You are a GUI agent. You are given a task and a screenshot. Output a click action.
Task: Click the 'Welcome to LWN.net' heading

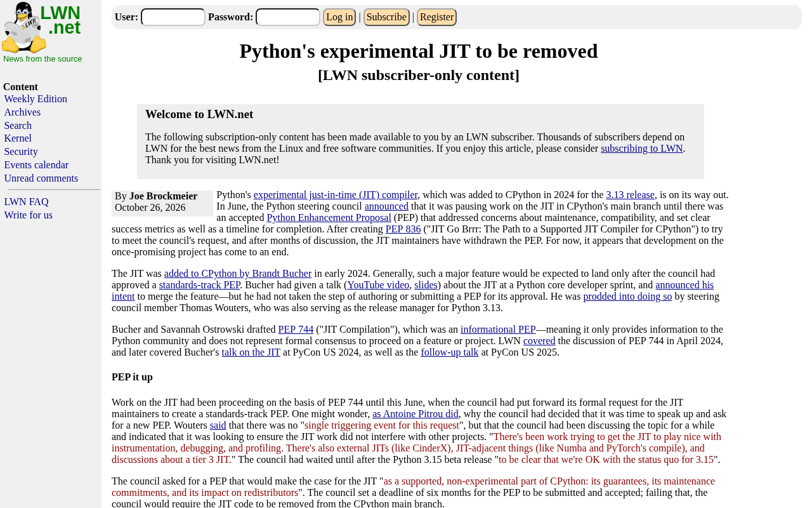point(199,114)
